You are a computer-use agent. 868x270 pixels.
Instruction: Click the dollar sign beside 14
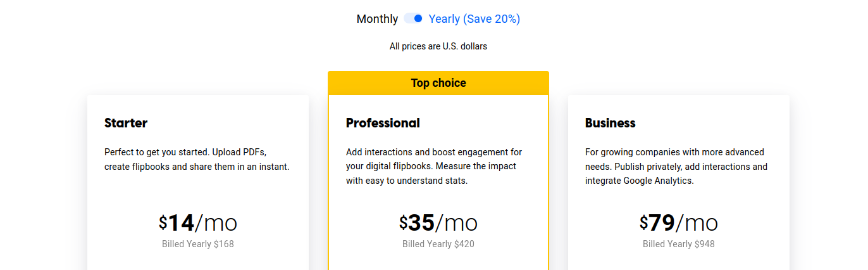coord(163,222)
